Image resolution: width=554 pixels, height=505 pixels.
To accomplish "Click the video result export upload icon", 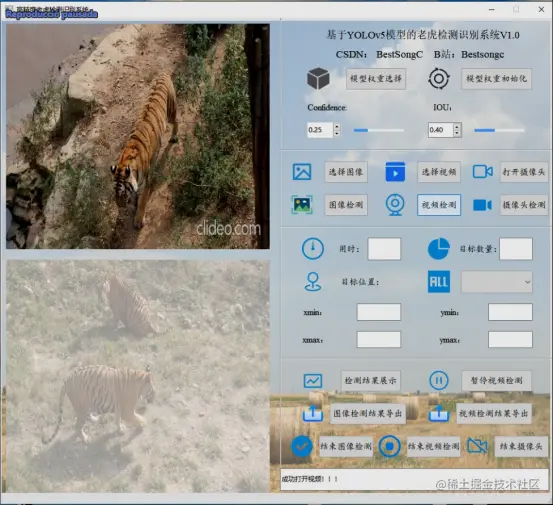I will click(x=438, y=413).
